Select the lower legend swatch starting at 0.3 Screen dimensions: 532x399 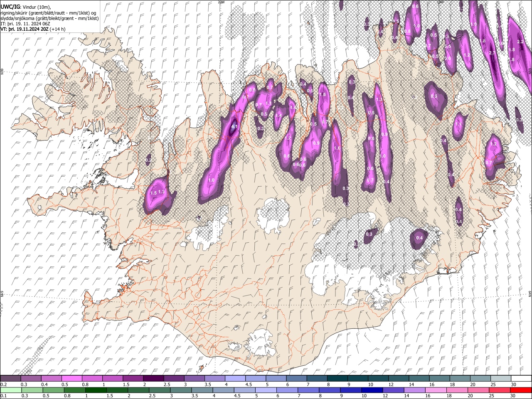pyautogui.click(x=32, y=390)
